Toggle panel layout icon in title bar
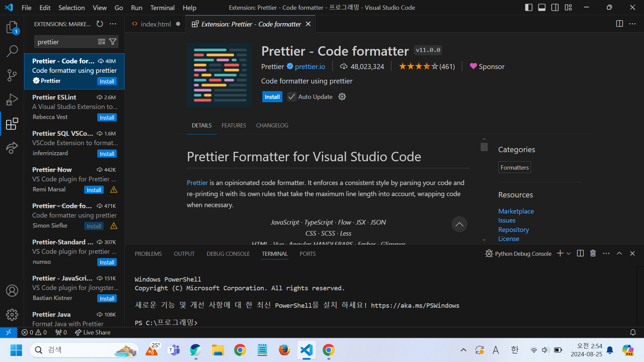This screenshot has width=644, height=362. [542, 7]
